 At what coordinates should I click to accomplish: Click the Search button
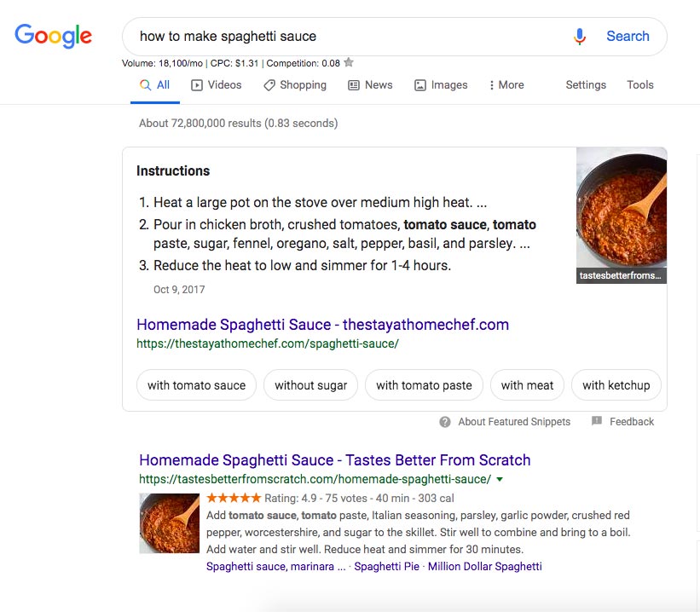pyautogui.click(x=628, y=36)
